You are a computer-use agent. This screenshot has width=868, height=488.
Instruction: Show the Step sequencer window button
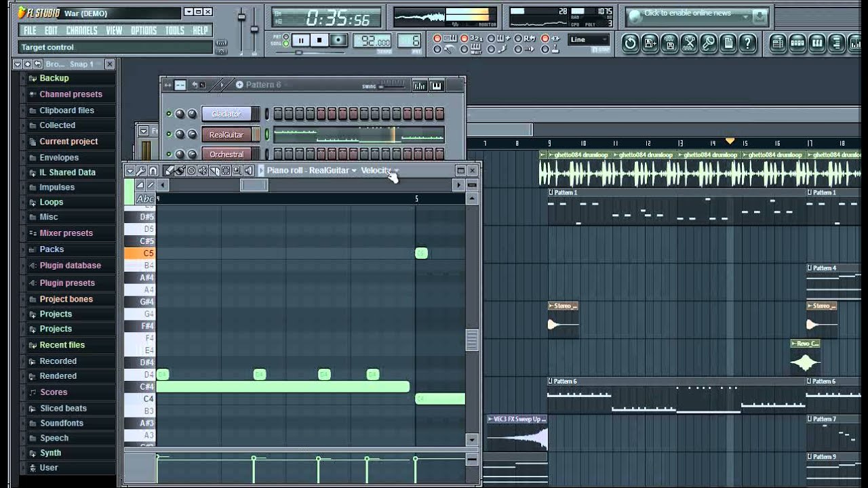point(797,43)
